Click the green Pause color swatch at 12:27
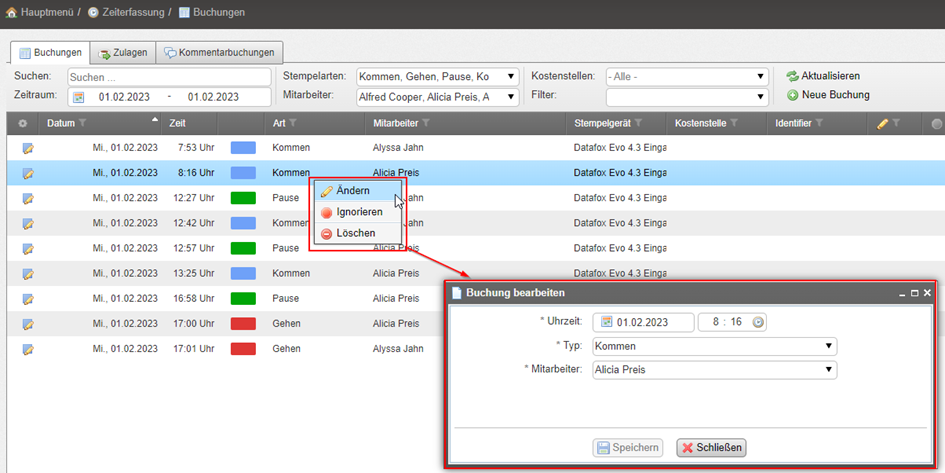 (243, 198)
